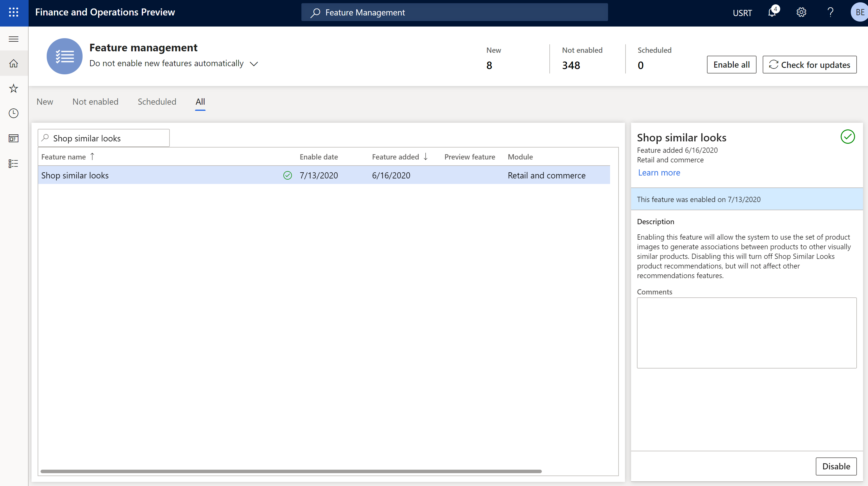Select the Not enabled tab
The width and height of the screenshot is (868, 486).
95,101
